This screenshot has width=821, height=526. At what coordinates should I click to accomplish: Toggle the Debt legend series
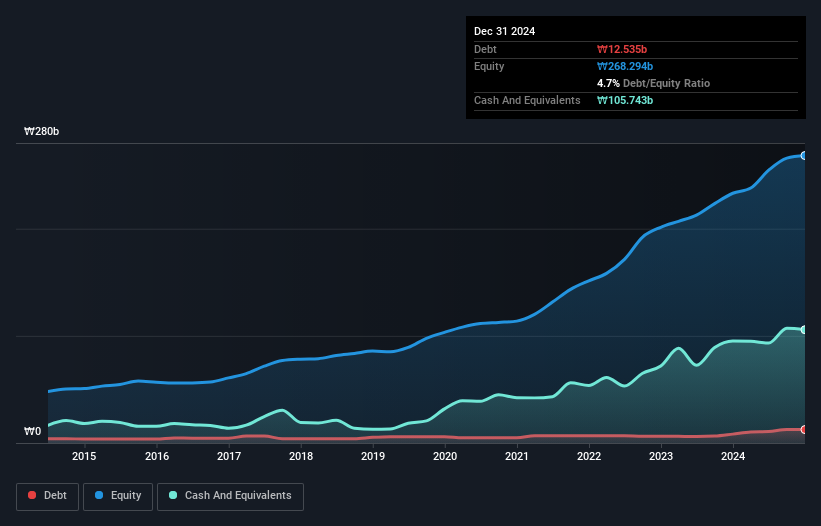[47, 496]
